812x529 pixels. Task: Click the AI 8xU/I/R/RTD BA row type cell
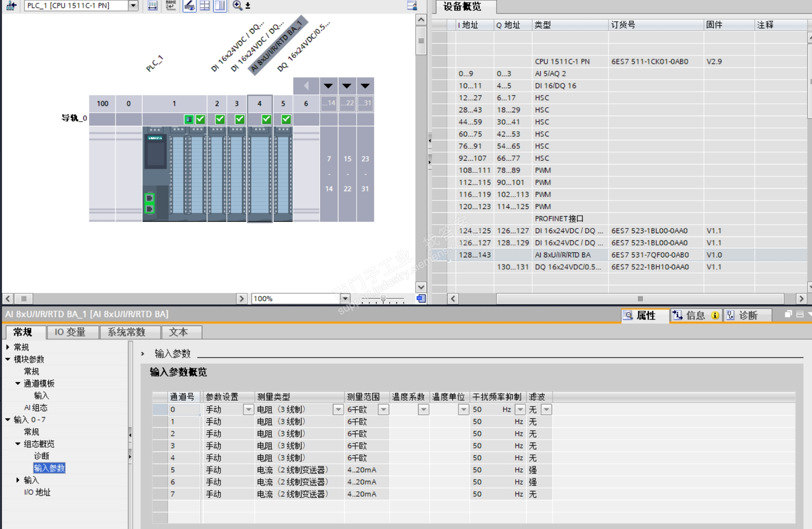click(x=570, y=255)
